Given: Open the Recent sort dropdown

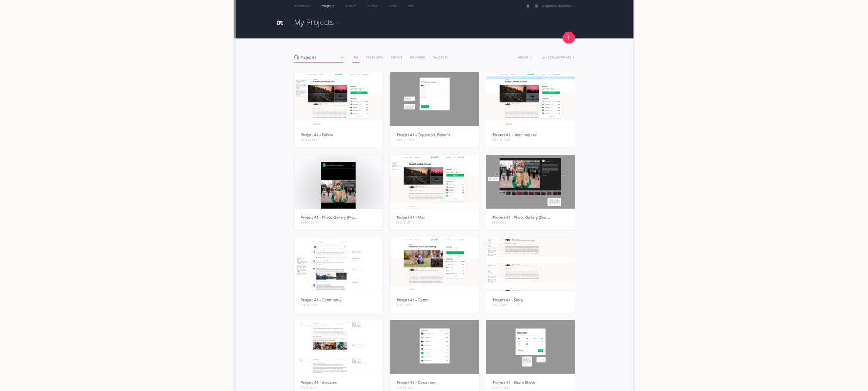Looking at the screenshot, I should (x=525, y=57).
